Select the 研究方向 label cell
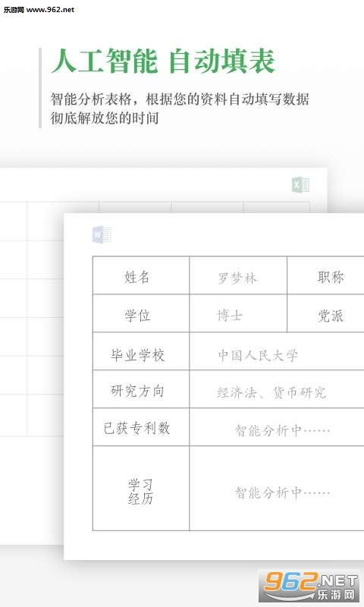 [x=141, y=389]
